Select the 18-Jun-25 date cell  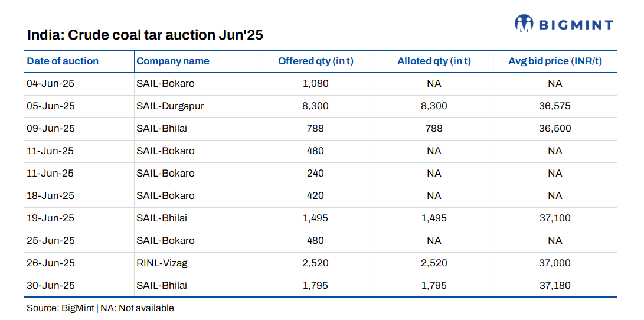pyautogui.click(x=50, y=195)
